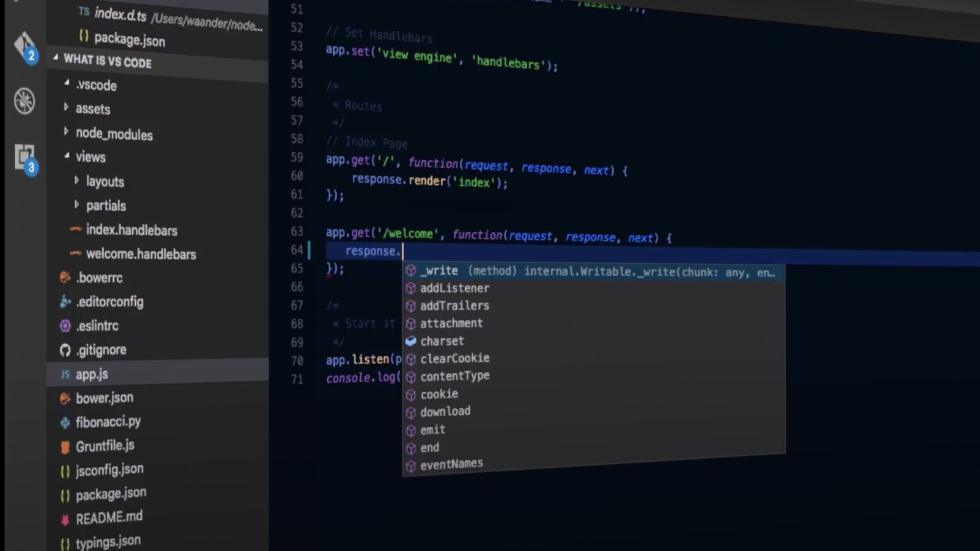Click line number 59 in gutter
980x551 pixels.
point(297,157)
